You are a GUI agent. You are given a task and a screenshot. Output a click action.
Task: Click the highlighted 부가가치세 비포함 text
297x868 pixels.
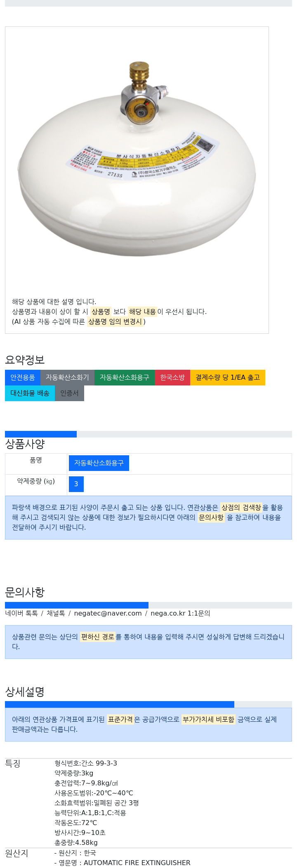[208, 719]
